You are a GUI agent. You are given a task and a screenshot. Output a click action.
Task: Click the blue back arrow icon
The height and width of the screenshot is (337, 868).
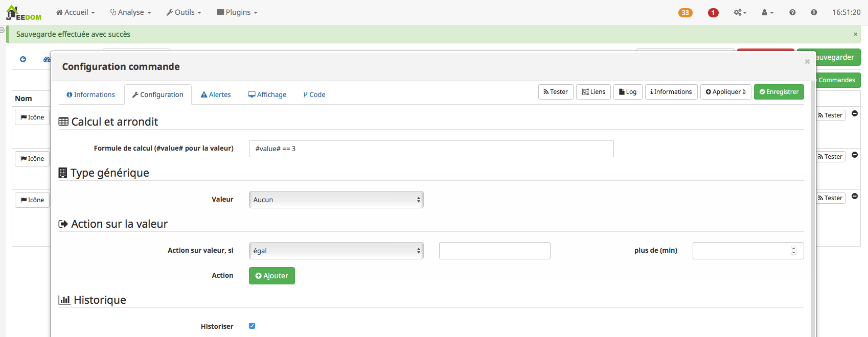coord(23,59)
